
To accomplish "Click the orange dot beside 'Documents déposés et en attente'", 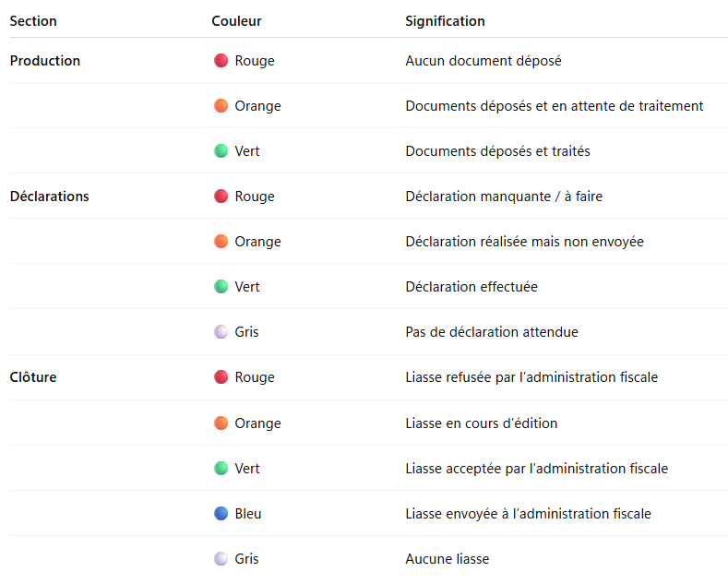I will [221, 106].
